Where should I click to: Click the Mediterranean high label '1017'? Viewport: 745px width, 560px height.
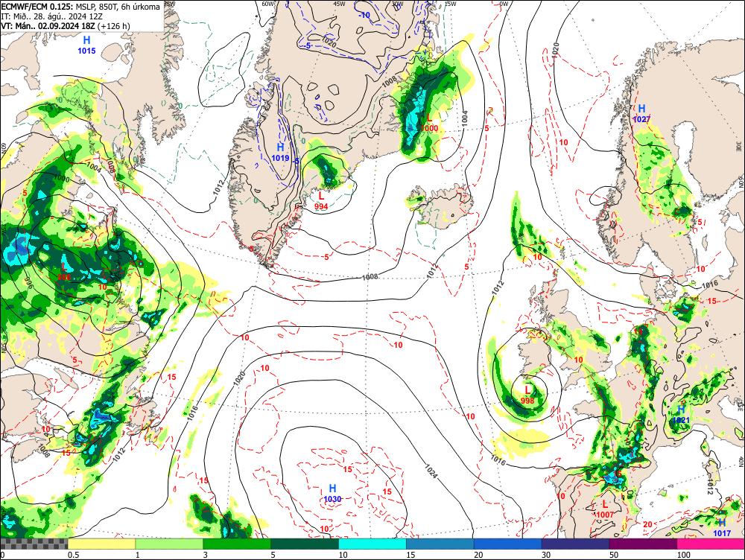pos(722,533)
